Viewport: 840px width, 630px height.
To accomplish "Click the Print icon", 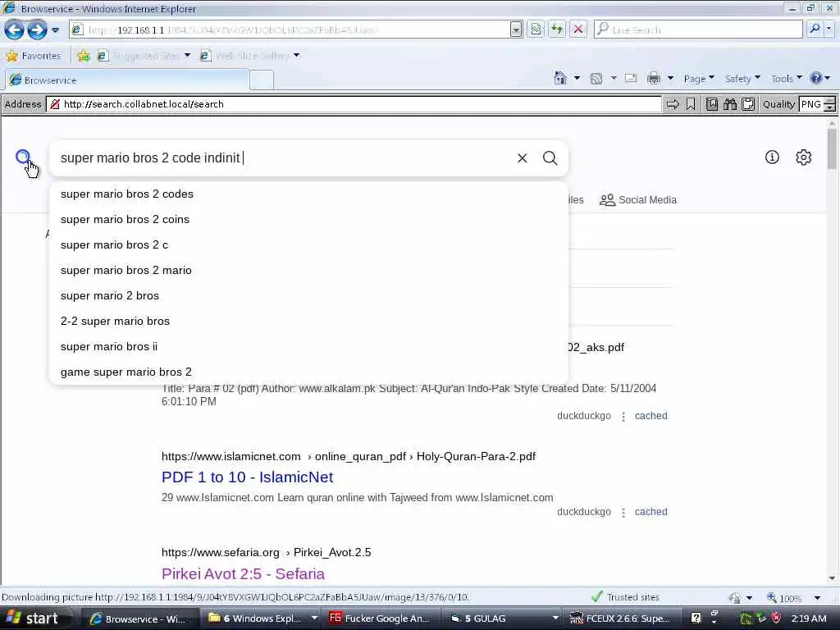I will tap(654, 79).
